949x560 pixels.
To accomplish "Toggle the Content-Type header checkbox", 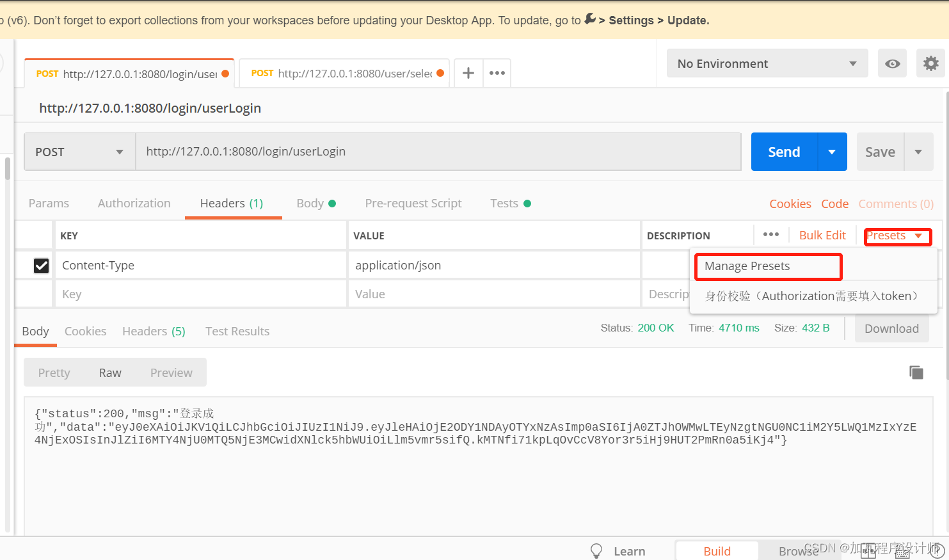I will coord(41,266).
